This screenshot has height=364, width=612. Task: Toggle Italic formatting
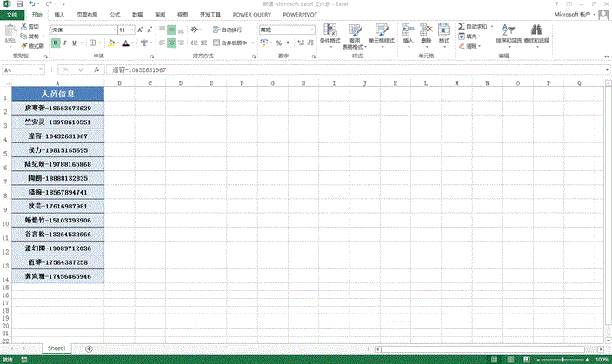pyautogui.click(x=65, y=43)
